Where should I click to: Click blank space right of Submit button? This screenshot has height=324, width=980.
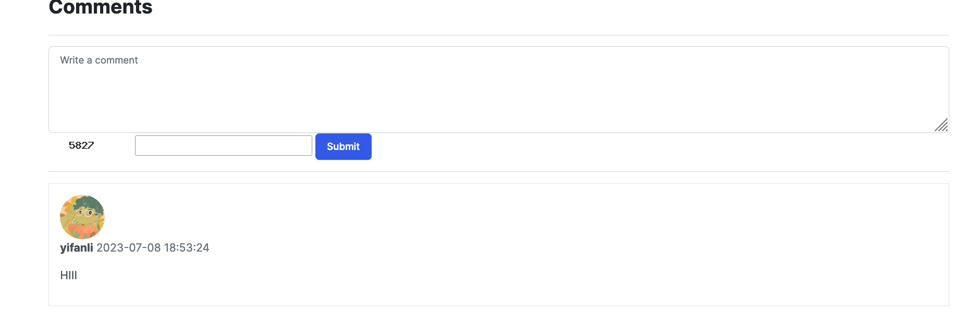tap(626, 147)
